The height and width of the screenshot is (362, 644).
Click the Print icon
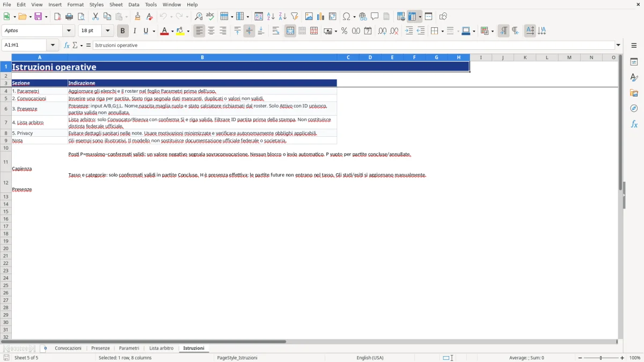(69, 17)
